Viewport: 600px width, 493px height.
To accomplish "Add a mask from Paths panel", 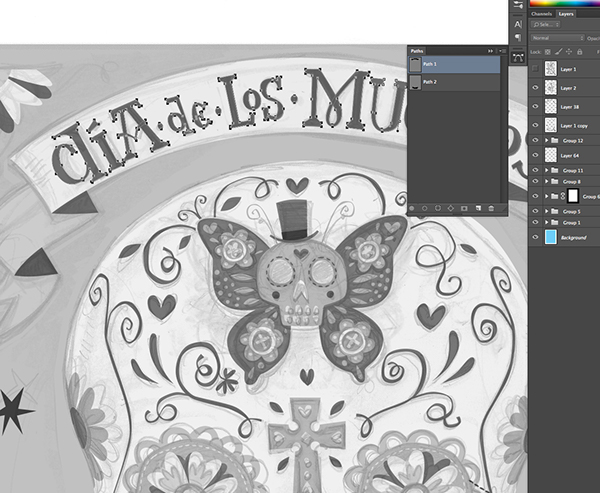I will coord(464,208).
